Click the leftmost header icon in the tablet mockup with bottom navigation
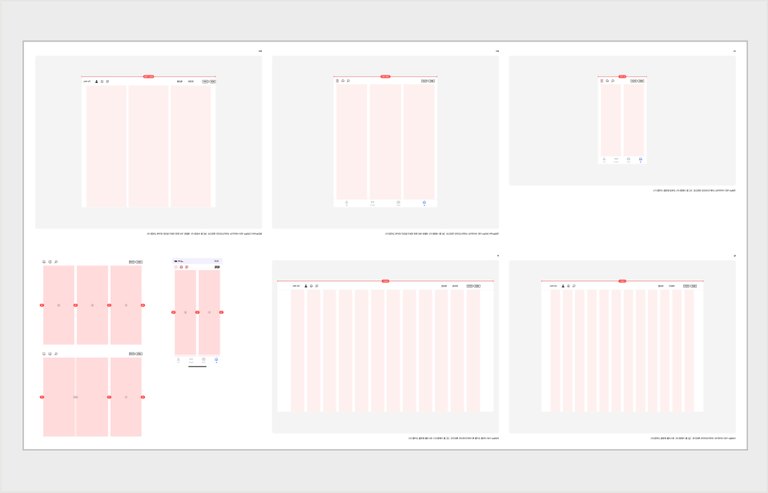The image size is (768, 493). point(337,81)
